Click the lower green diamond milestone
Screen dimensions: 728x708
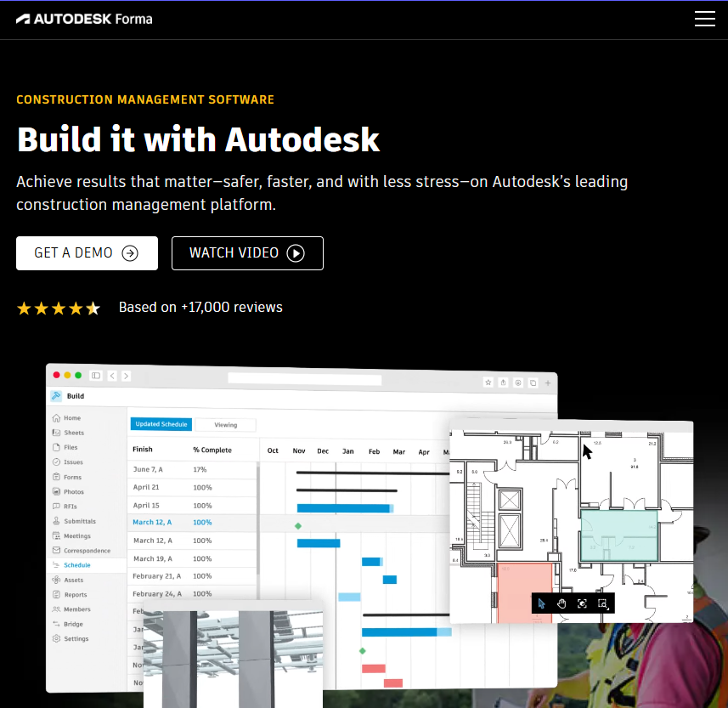click(x=363, y=651)
